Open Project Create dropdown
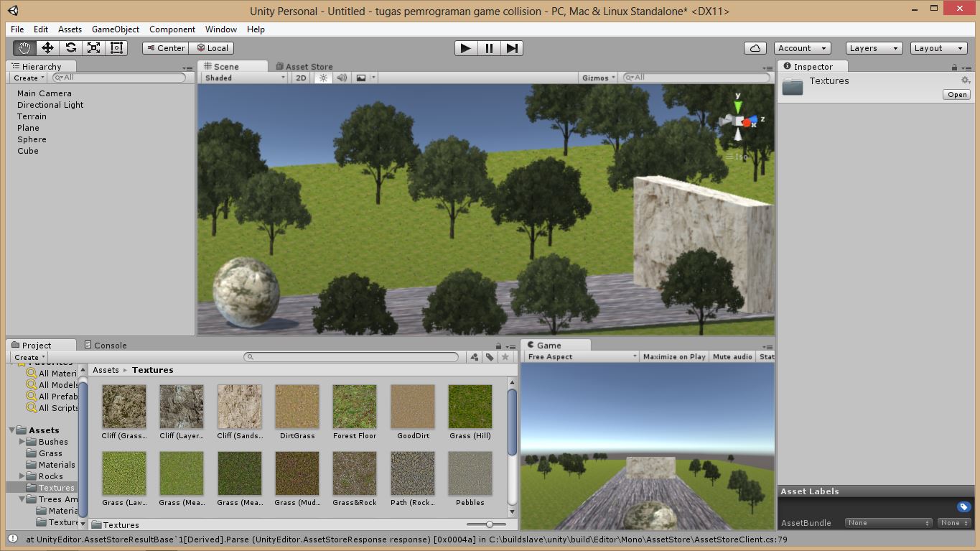Image resolution: width=980 pixels, height=551 pixels. click(29, 357)
